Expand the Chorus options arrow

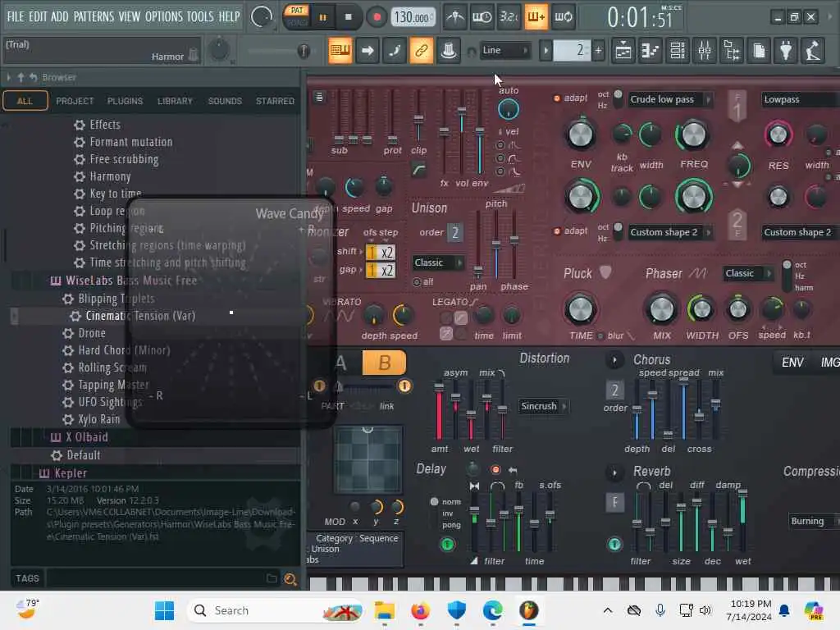click(x=614, y=360)
